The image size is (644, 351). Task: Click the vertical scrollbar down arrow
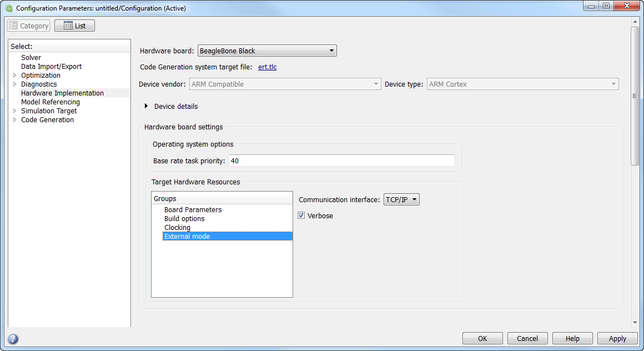point(635,322)
